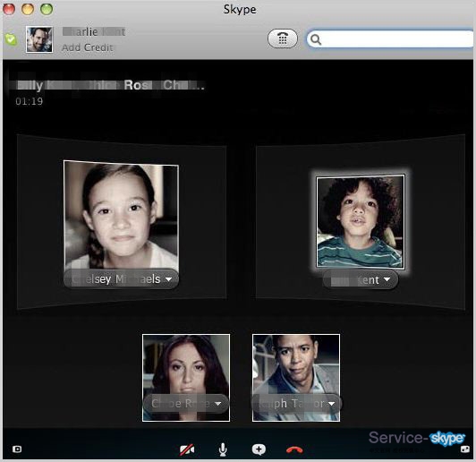Click the Add Credit link
476x462 pixels.
pyautogui.click(x=88, y=47)
